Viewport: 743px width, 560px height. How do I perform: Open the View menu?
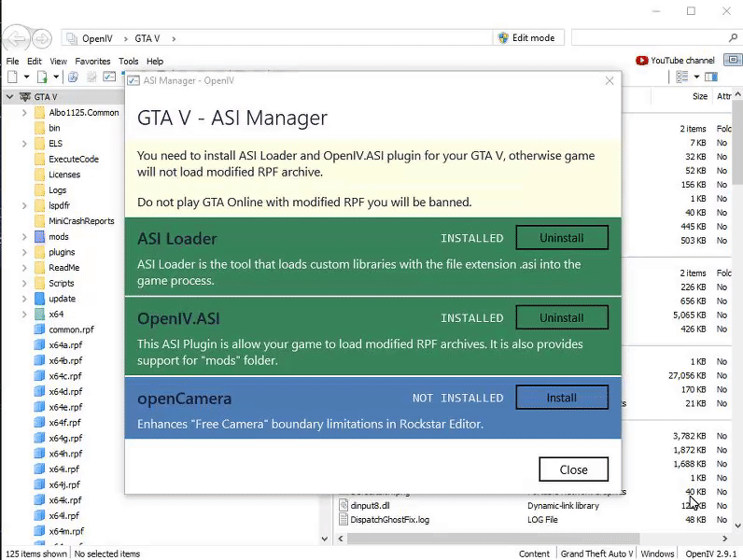pos(58,61)
